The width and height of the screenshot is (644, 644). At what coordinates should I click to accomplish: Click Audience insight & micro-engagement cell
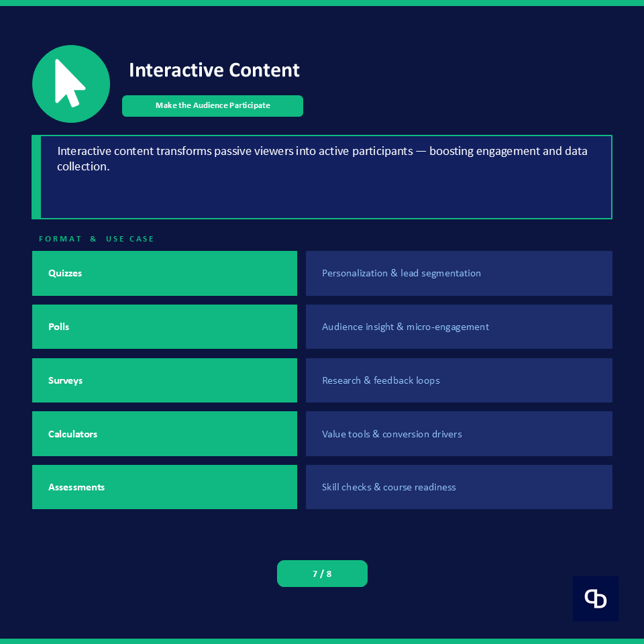coord(459,327)
